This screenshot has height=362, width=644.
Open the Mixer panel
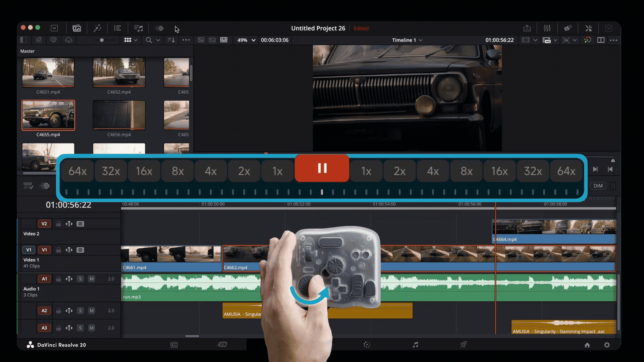(x=547, y=28)
